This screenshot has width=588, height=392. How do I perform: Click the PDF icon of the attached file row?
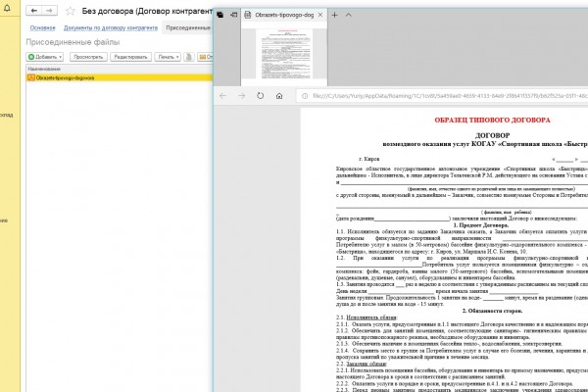[31, 77]
